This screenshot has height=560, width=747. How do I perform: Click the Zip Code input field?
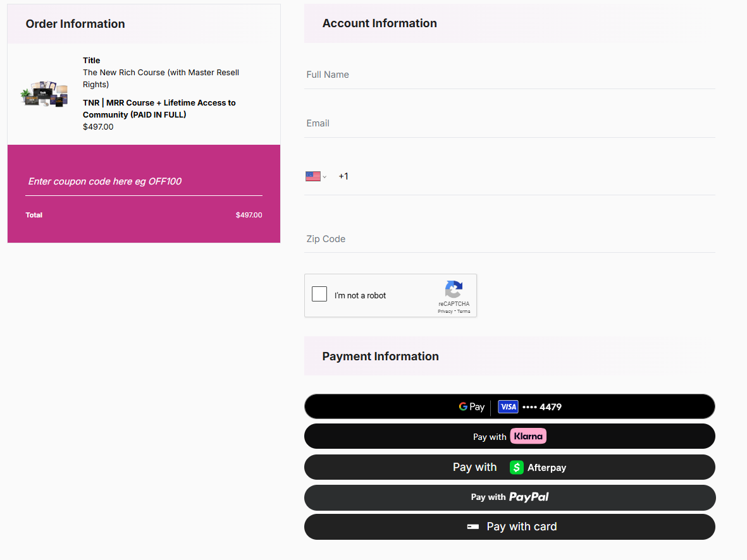[509, 239]
